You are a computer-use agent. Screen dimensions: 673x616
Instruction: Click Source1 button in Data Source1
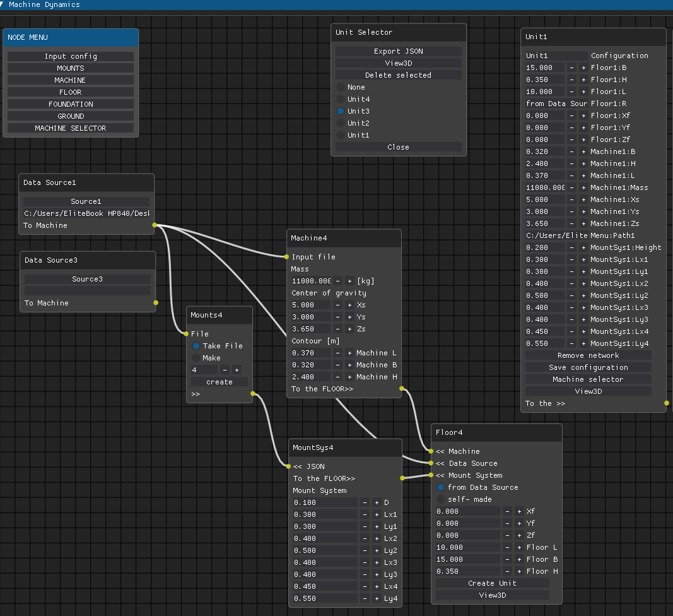tap(86, 201)
